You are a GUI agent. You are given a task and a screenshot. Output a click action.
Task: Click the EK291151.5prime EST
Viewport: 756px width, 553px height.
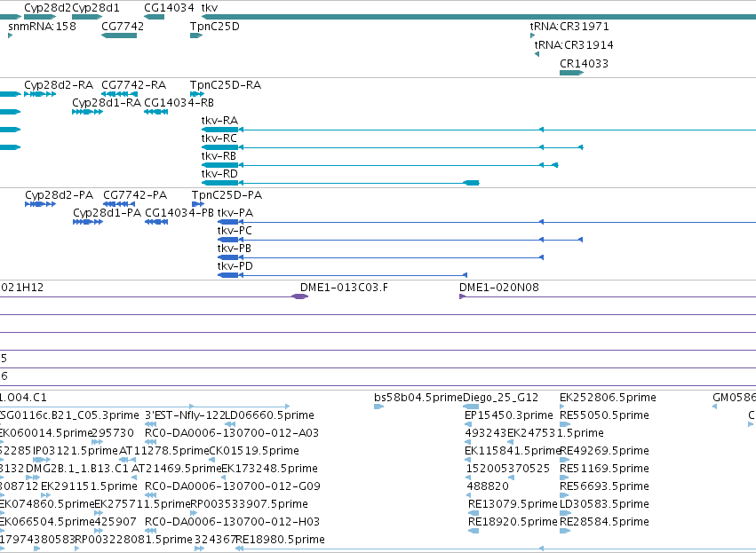click(46, 495)
